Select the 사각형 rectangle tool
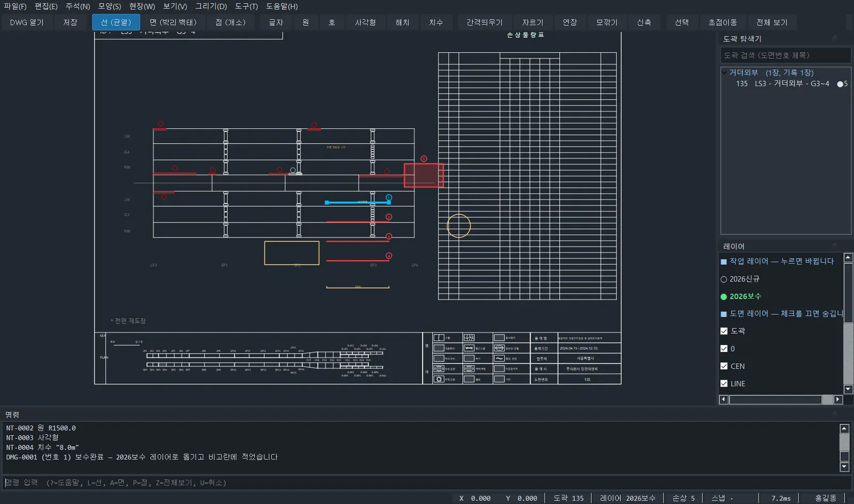The image size is (854, 504). (x=366, y=22)
